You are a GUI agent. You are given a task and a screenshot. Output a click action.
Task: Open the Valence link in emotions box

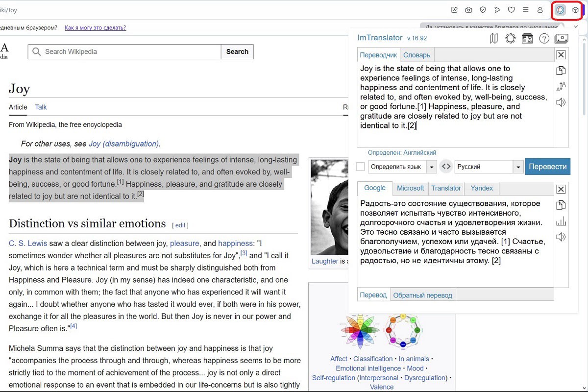(382, 387)
